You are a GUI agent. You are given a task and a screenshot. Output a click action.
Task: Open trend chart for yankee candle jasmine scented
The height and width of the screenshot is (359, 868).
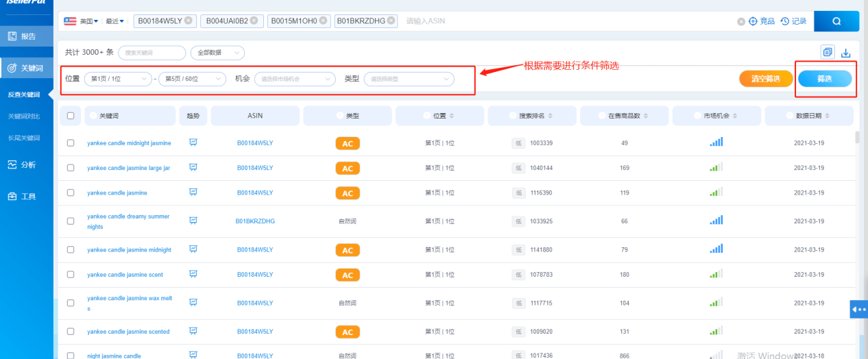193,332
